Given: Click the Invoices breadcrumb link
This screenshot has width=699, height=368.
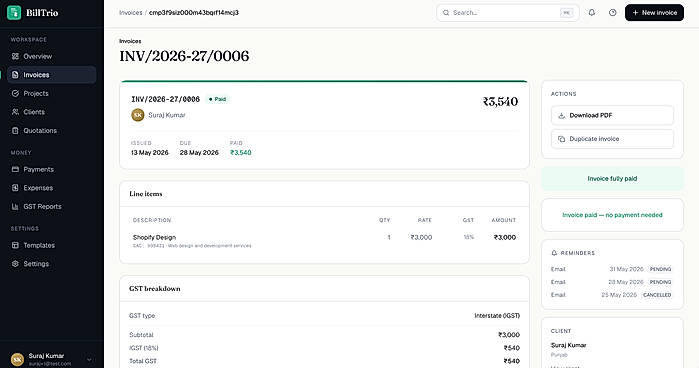Looking at the screenshot, I should 131,12.
